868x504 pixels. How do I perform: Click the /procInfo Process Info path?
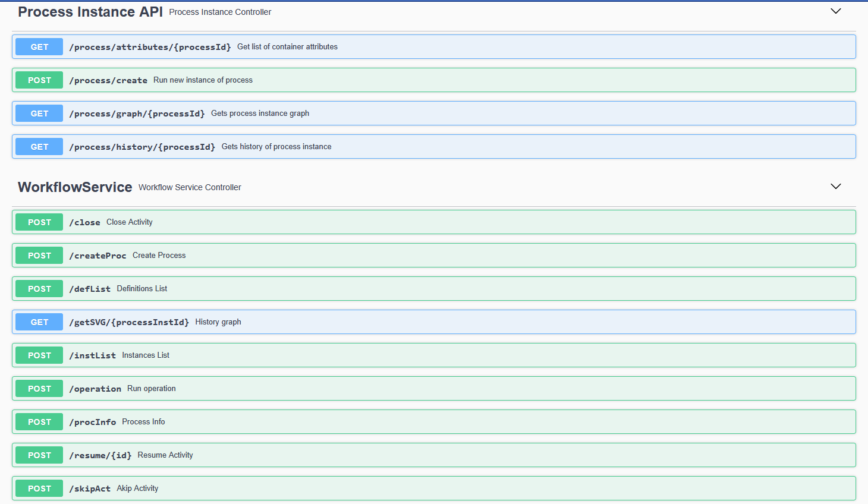(x=93, y=422)
